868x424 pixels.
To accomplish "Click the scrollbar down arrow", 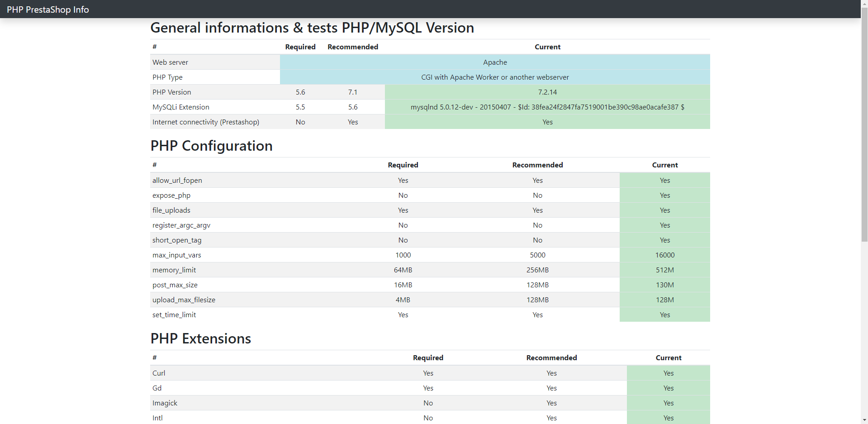I will click(863, 420).
